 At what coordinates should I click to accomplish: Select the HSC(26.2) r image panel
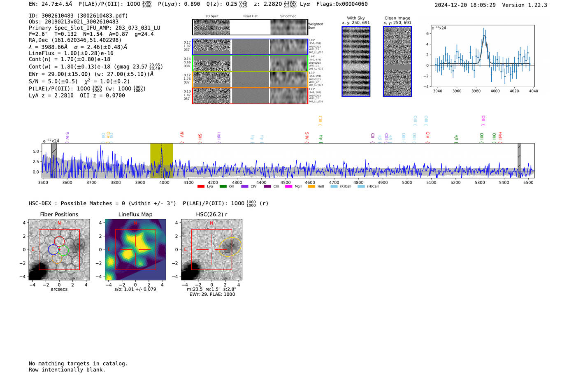(211, 250)
